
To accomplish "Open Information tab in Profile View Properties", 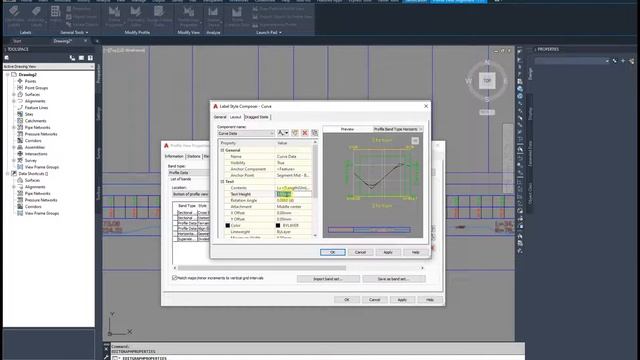I will (174, 156).
